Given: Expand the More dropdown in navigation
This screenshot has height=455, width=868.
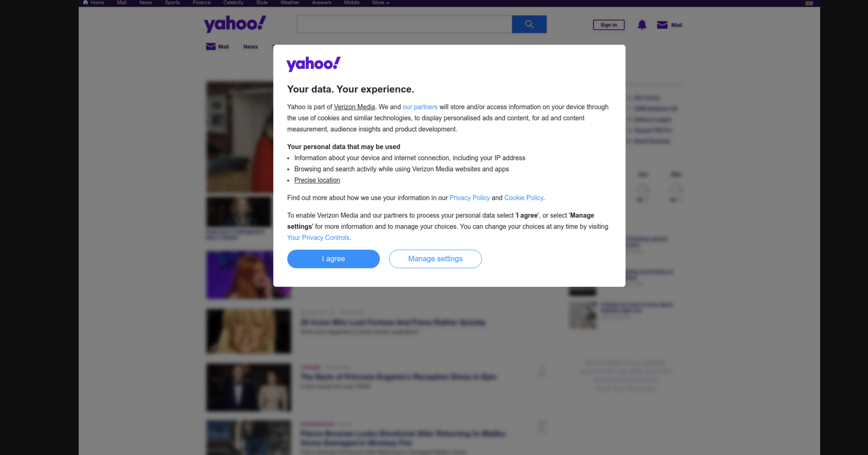Looking at the screenshot, I should coord(380,3).
